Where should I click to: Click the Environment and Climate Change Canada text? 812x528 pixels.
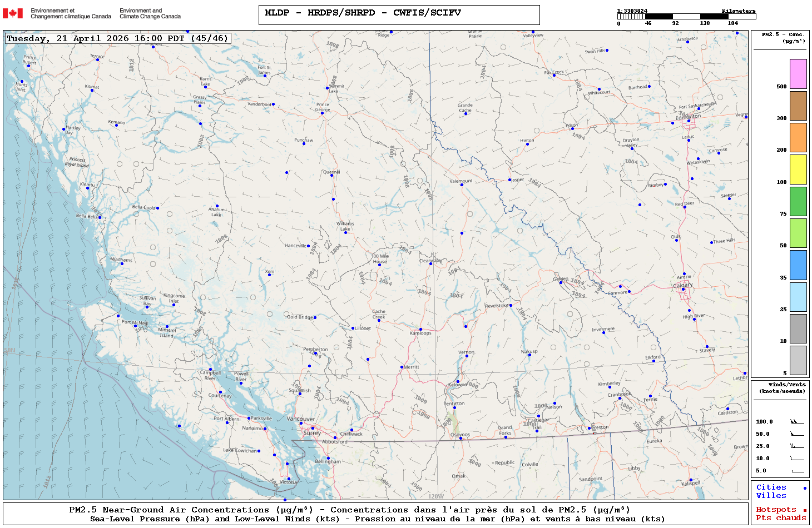pos(150,13)
